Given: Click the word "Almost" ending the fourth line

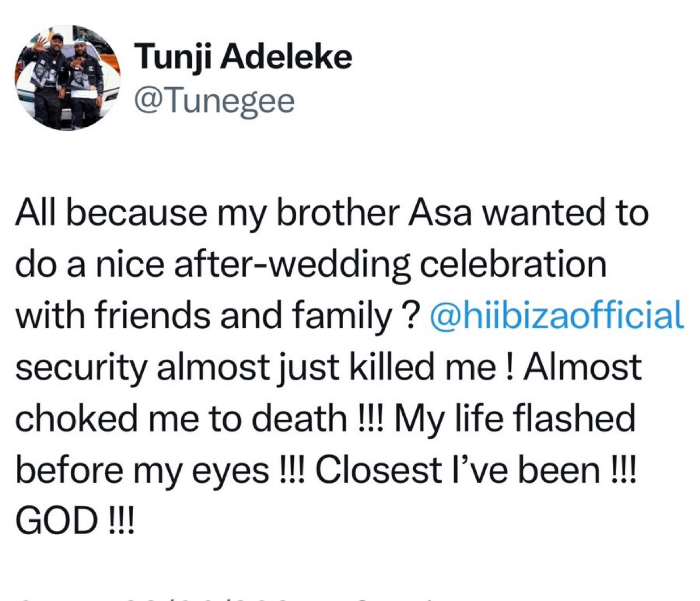Looking at the screenshot, I should pos(583,367).
